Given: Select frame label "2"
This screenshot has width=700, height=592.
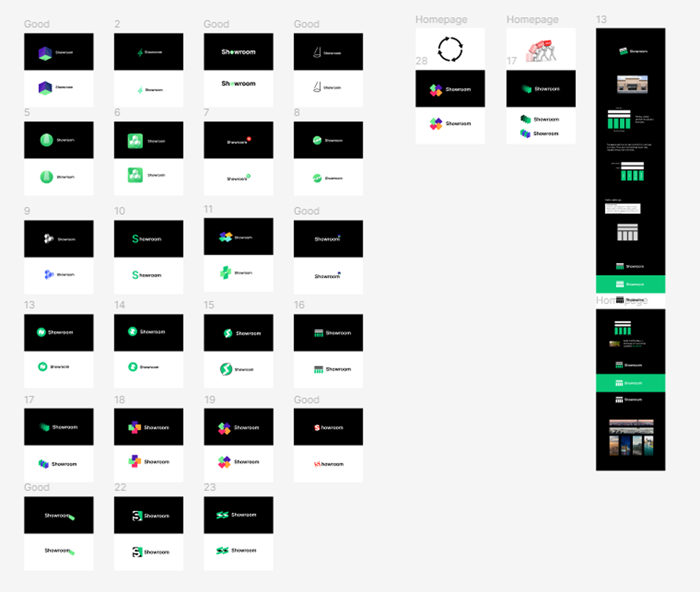Looking at the screenshot, I should [x=117, y=24].
